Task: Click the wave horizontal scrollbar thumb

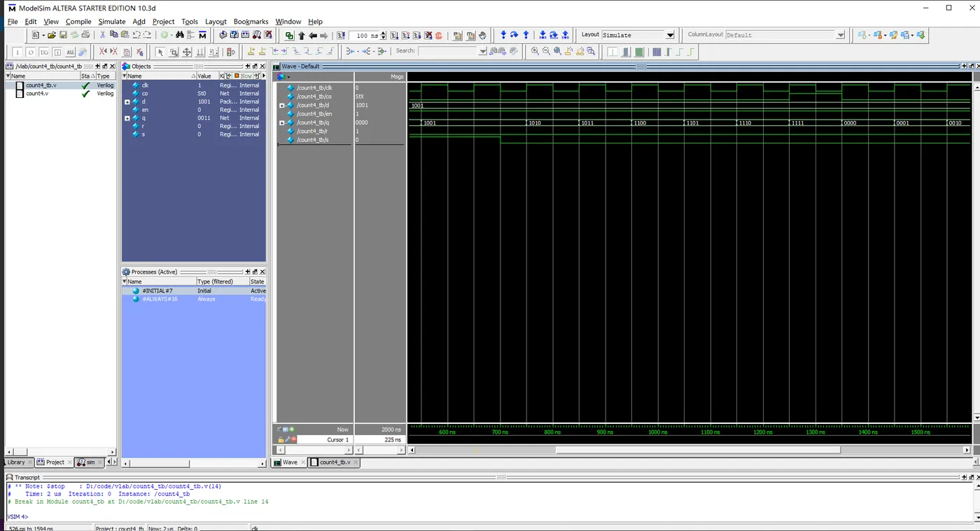Action: (x=698, y=450)
